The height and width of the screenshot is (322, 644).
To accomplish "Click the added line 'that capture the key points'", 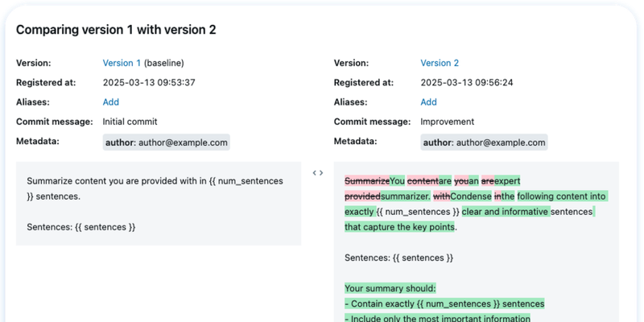I will click(x=399, y=227).
